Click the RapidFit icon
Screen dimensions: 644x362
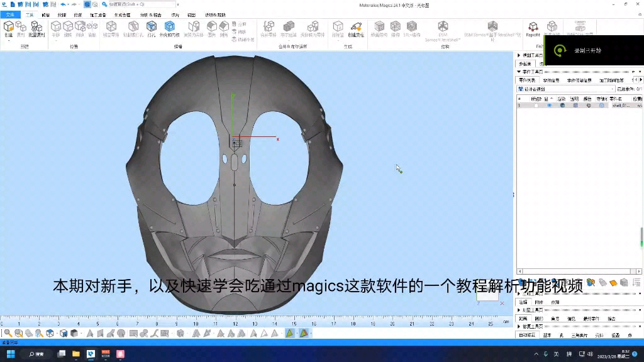[533, 28]
